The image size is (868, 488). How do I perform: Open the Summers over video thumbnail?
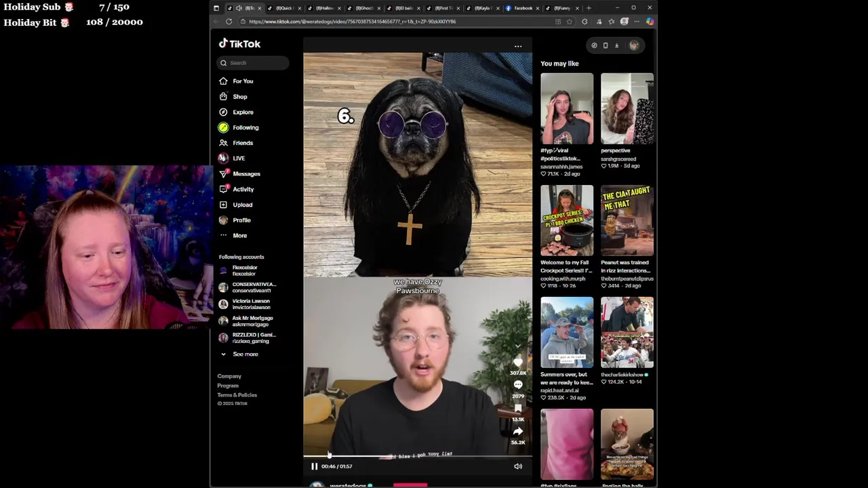(x=567, y=332)
